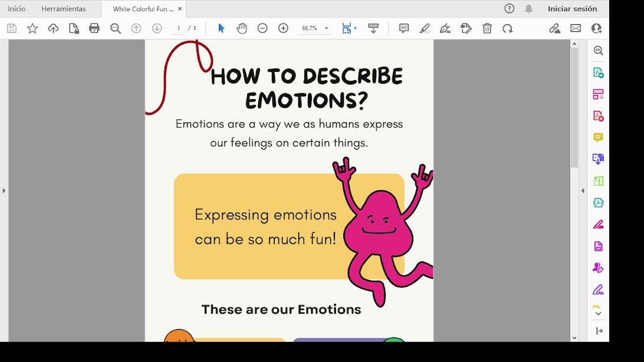Add a sticky note comment

click(x=404, y=28)
